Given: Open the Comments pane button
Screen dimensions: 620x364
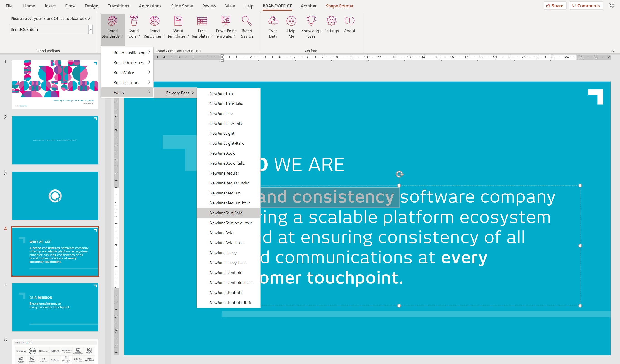Looking at the screenshot, I should (586, 6).
